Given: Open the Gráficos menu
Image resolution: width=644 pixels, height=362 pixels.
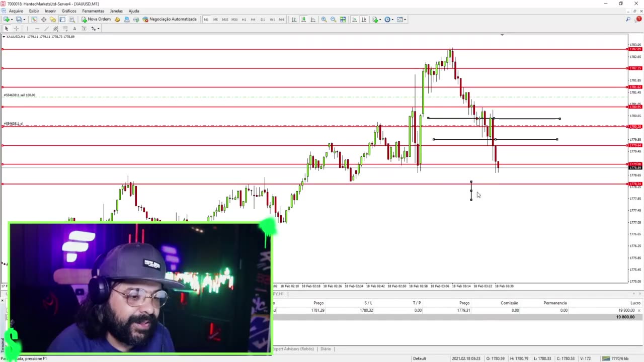Looking at the screenshot, I should click(x=69, y=11).
